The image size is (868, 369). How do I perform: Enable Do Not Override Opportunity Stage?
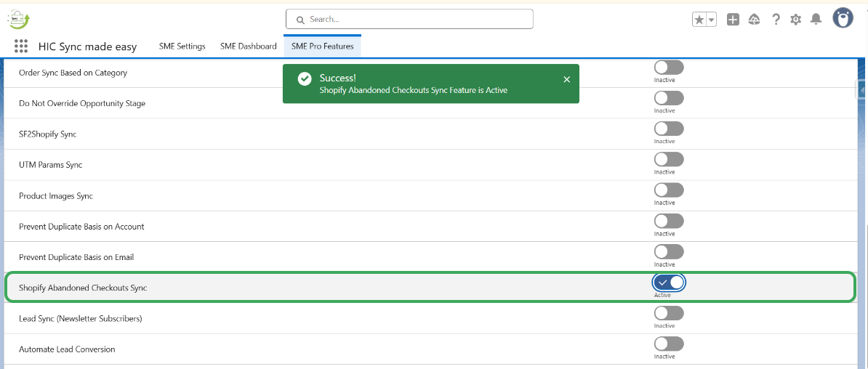pos(669,99)
